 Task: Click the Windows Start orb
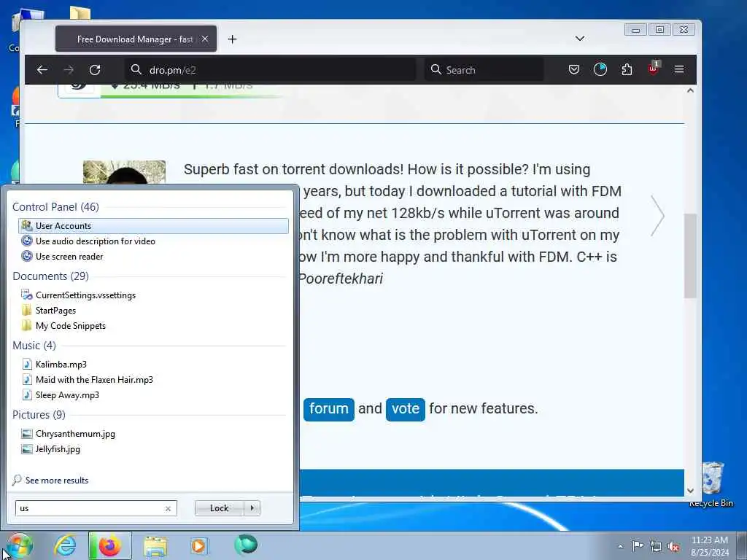[19, 545]
